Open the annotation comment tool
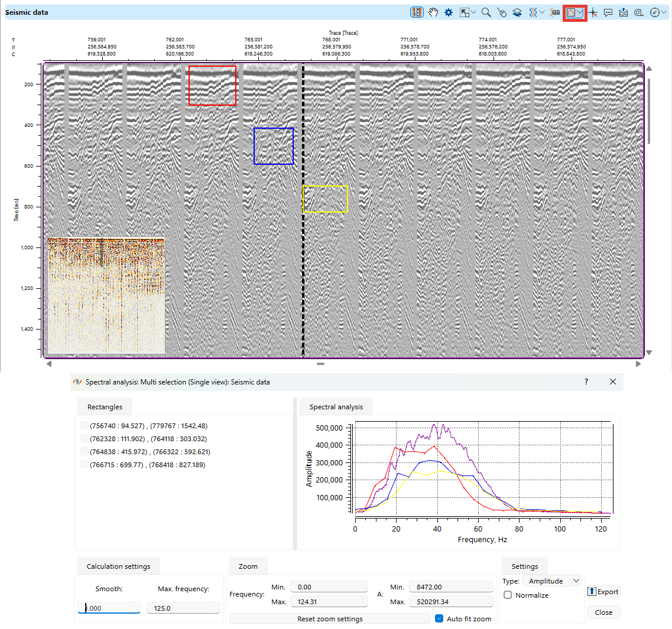The height and width of the screenshot is (629, 672). (x=608, y=12)
